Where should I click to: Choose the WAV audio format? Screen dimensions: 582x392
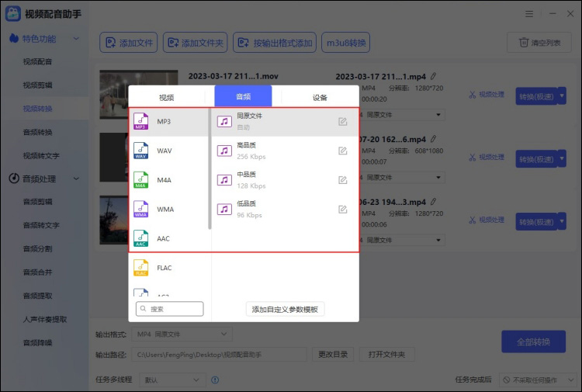pyautogui.click(x=140, y=151)
